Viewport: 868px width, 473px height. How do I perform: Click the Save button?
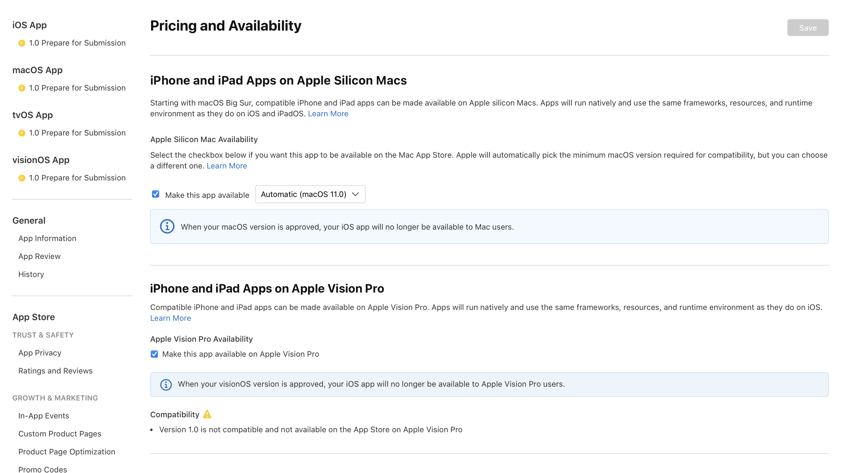808,28
